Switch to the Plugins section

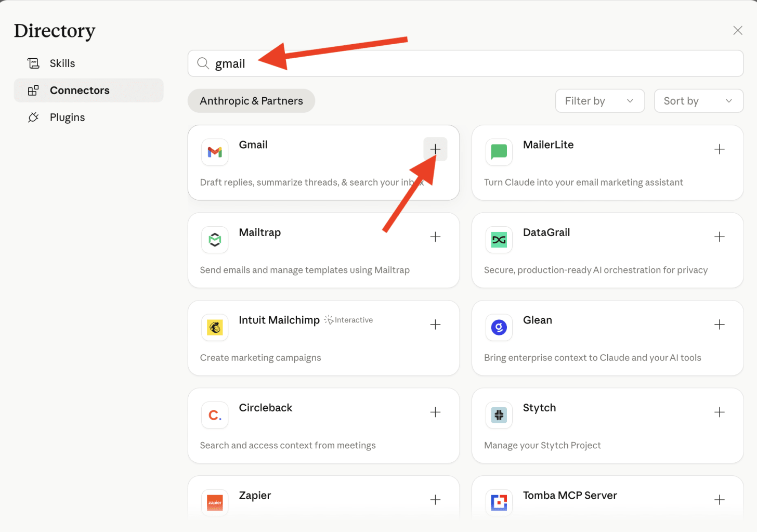(88, 118)
